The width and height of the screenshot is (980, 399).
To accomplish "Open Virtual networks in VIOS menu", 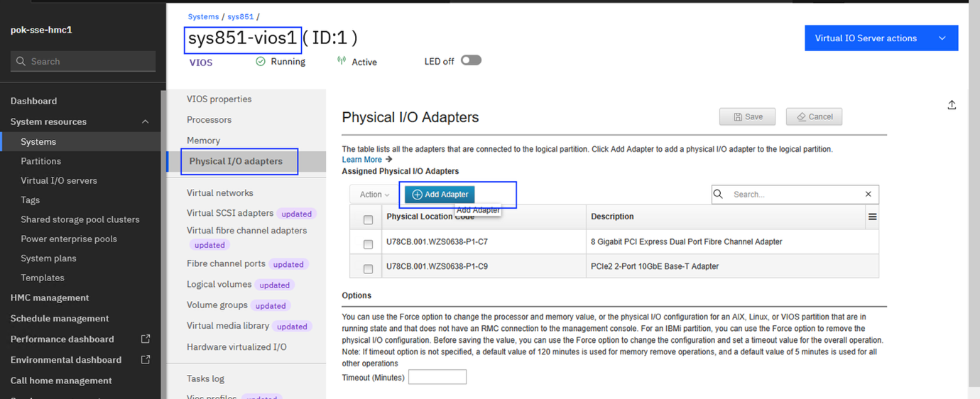I will point(219,193).
